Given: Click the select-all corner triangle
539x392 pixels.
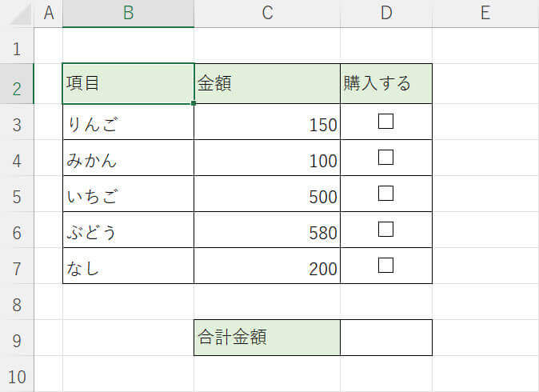Looking at the screenshot, I should 18,14.
